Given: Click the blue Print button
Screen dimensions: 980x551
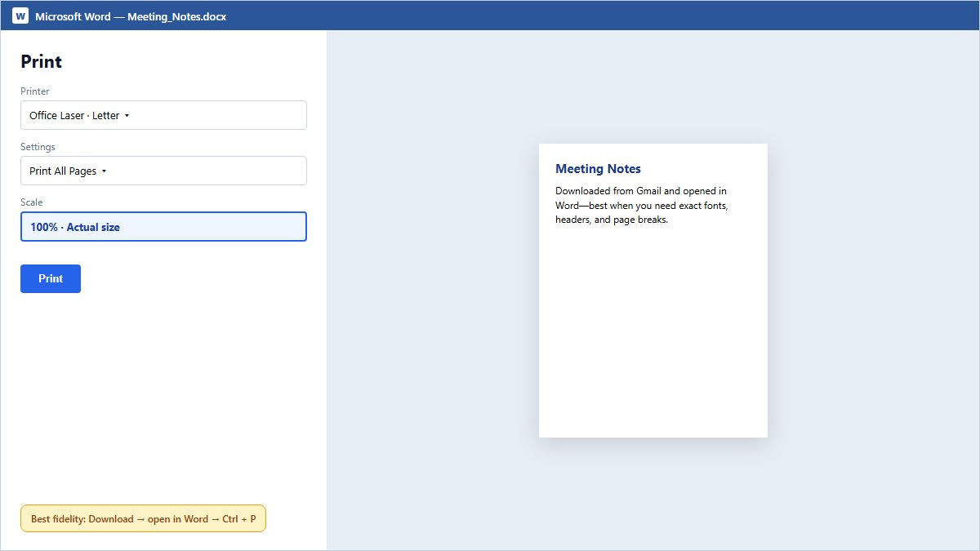Looking at the screenshot, I should pos(51,278).
